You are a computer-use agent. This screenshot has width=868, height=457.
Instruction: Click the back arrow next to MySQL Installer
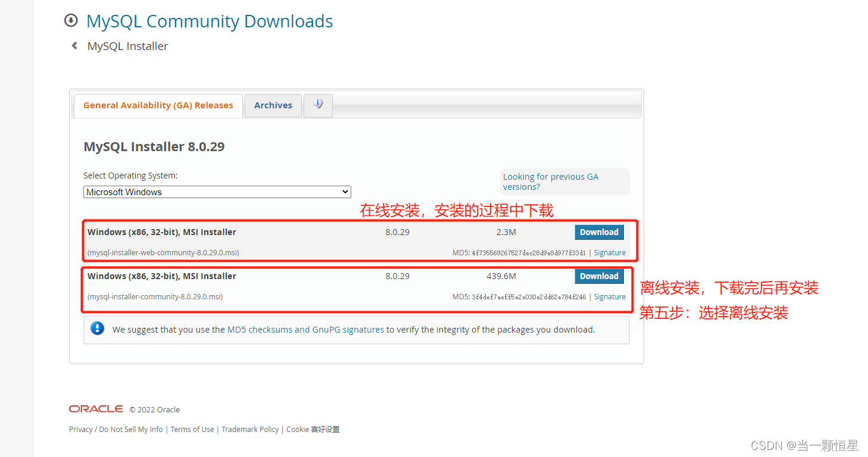[x=74, y=46]
